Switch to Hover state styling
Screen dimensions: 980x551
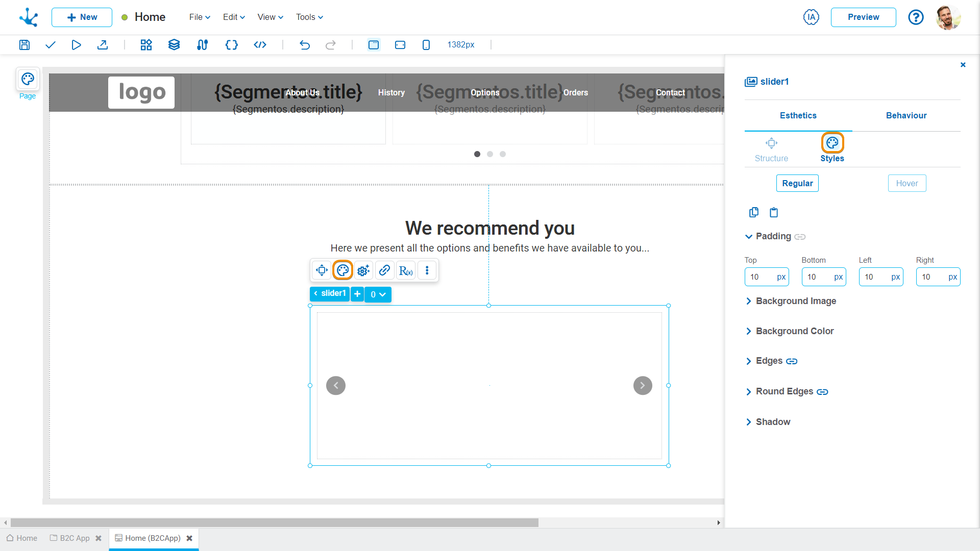coord(906,183)
